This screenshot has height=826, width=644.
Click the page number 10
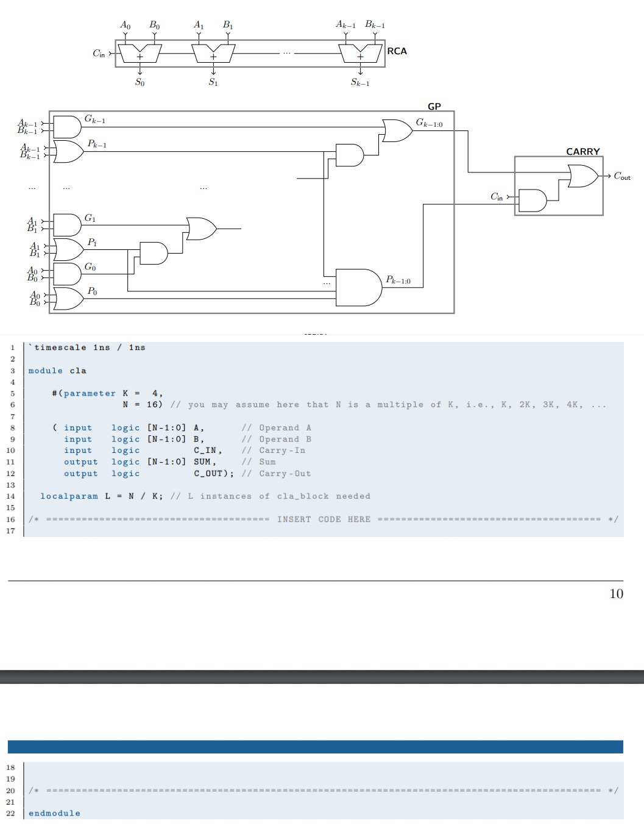pos(616,593)
